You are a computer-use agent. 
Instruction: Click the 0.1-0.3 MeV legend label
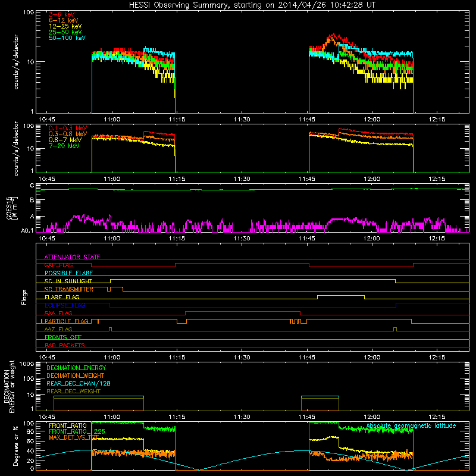pos(68,128)
